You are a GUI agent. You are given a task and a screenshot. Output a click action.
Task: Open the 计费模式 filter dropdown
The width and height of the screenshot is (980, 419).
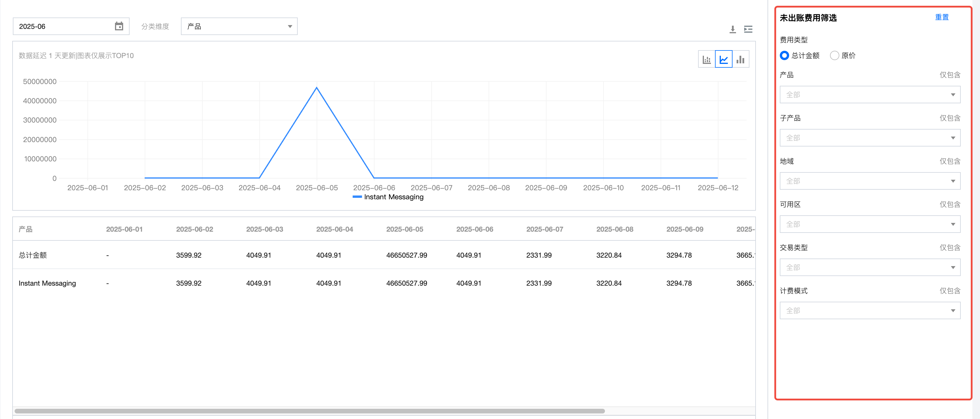(x=870, y=311)
